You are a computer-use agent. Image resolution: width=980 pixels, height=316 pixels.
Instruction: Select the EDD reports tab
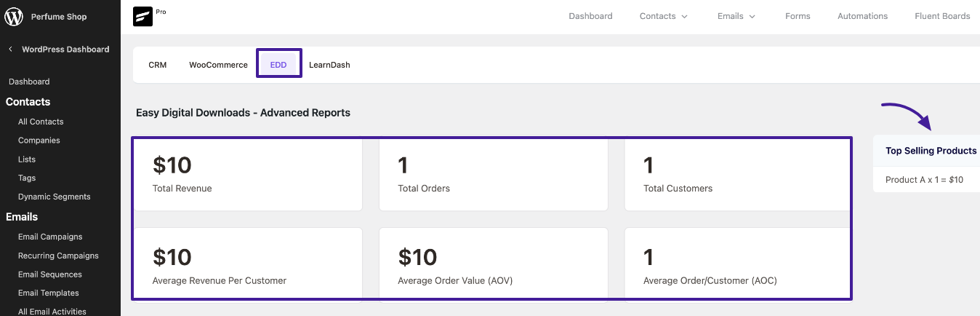tap(278, 65)
